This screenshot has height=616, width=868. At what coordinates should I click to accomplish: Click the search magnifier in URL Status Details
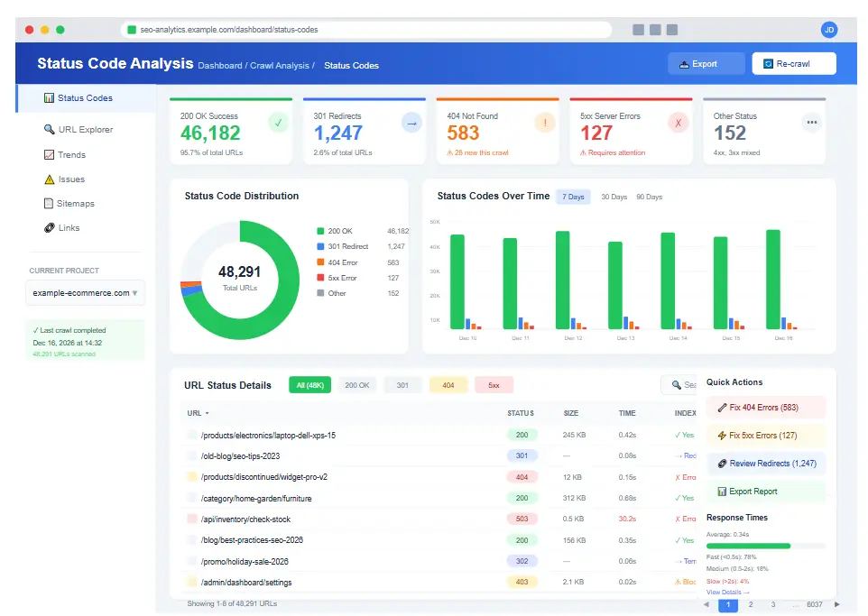(676, 385)
